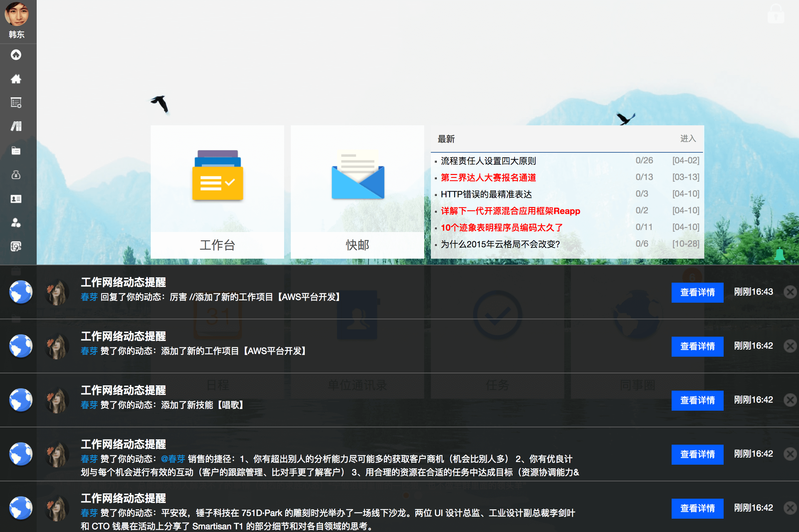Click 春芽 name in 回复了你的动态 notification
The height and width of the screenshot is (532, 799).
(x=89, y=297)
